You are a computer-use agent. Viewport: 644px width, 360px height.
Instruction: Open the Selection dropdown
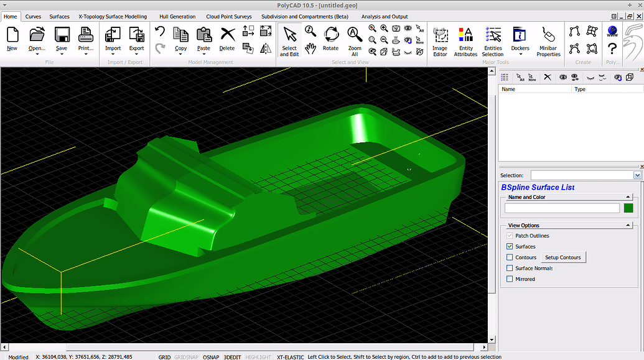coord(637,175)
